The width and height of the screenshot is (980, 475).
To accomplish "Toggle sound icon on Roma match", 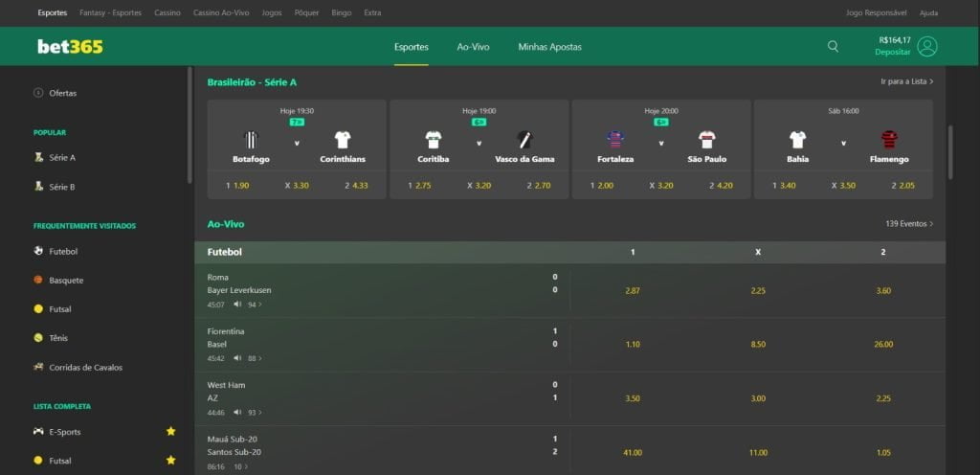I will 237,305.
